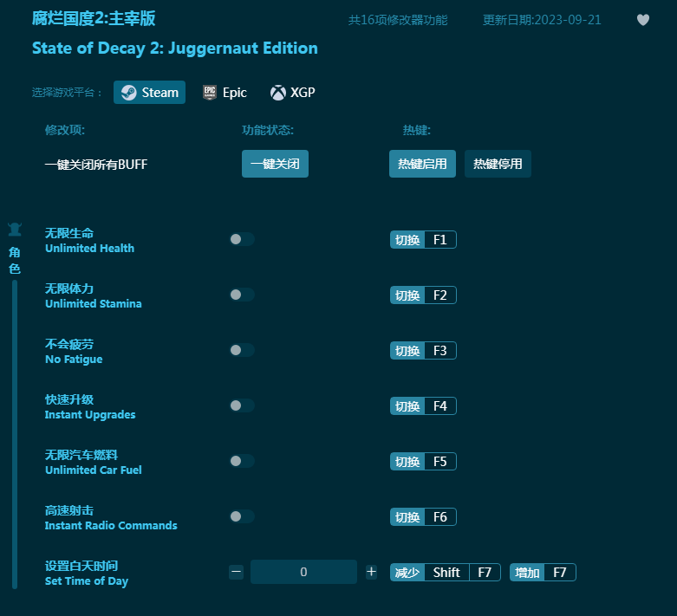Click the F1 hotkey for Unlimited Health

[423, 240]
